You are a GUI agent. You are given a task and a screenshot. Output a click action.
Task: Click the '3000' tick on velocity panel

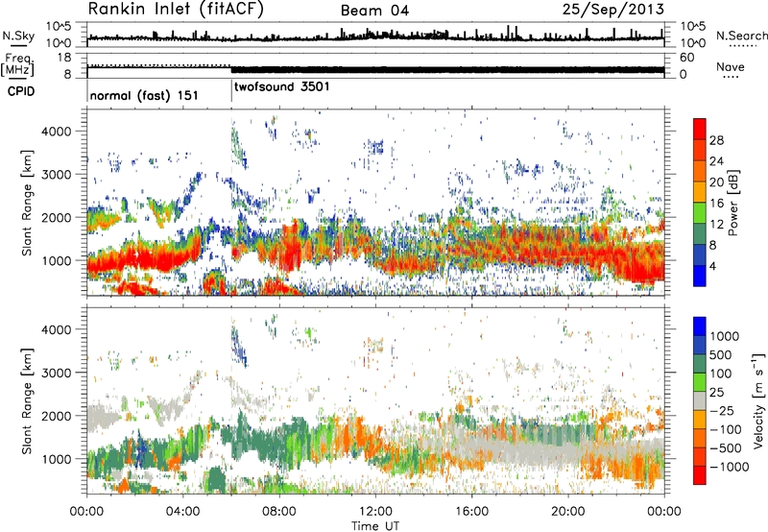click(56, 373)
